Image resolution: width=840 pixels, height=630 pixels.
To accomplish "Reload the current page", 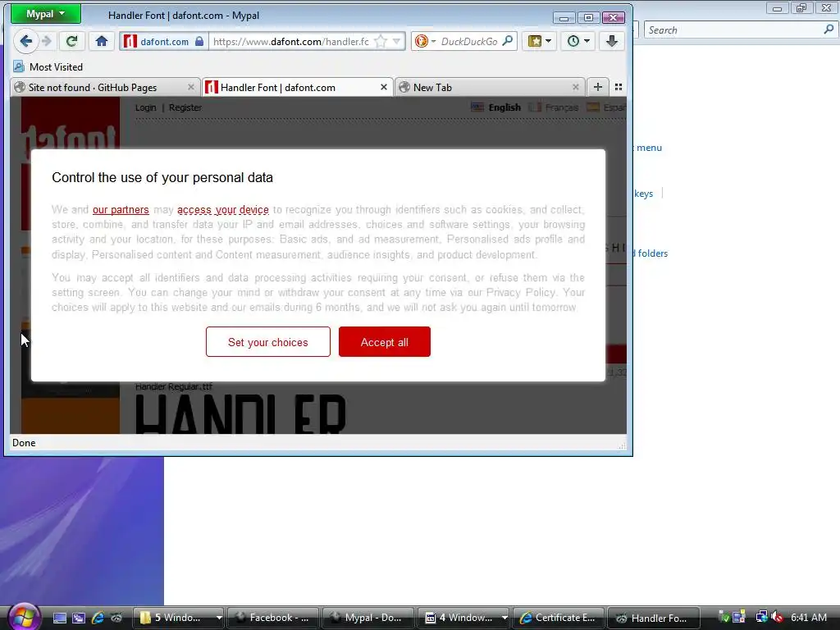I will coord(72,41).
